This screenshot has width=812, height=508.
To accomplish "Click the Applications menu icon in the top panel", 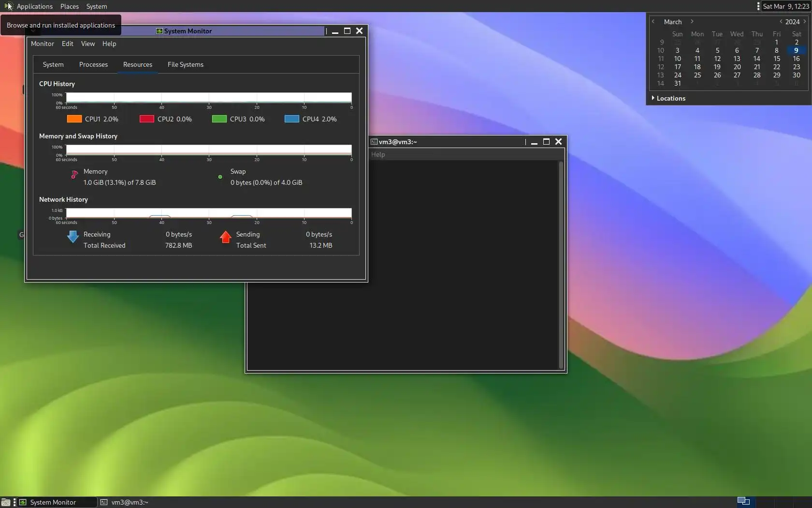I will coord(8,6).
